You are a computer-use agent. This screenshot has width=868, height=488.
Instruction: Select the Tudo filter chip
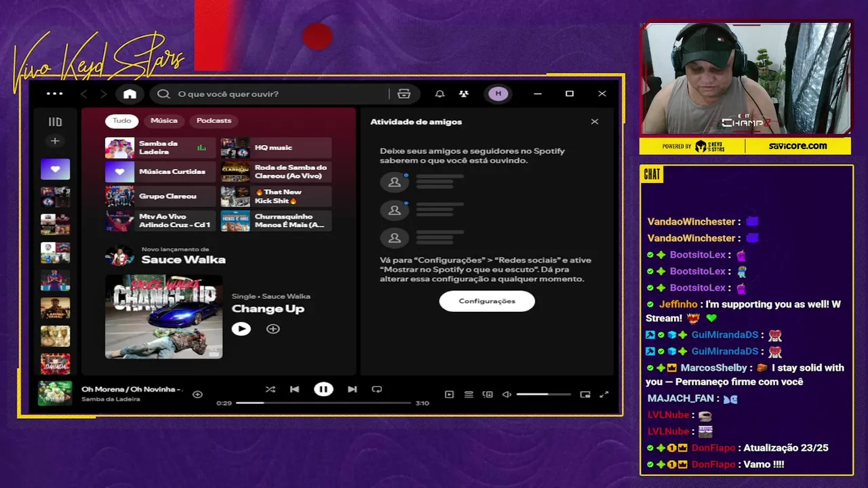point(122,121)
